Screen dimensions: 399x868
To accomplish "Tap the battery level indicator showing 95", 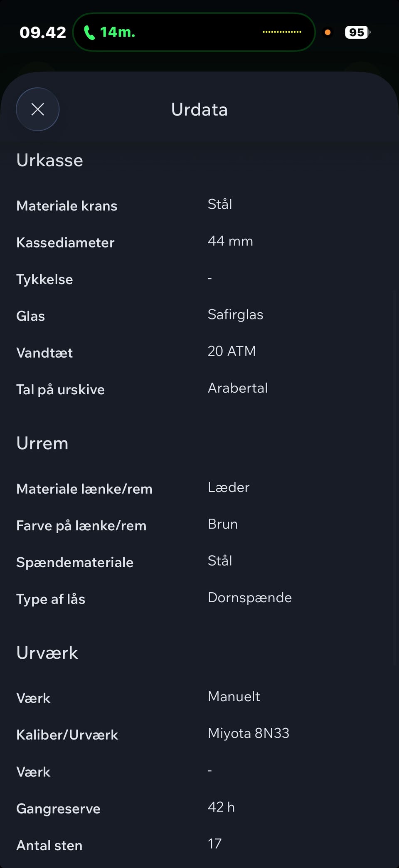I will pyautogui.click(x=357, y=32).
